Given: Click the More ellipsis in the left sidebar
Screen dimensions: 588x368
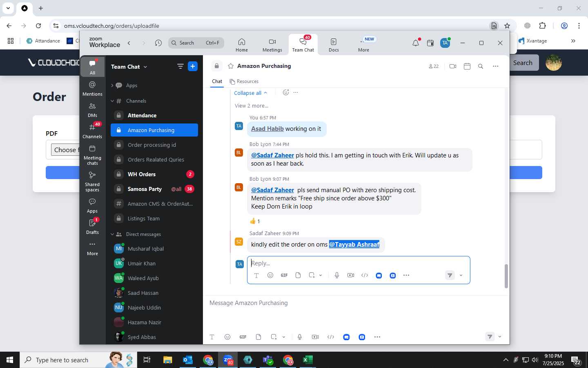Looking at the screenshot, I should [x=92, y=248].
